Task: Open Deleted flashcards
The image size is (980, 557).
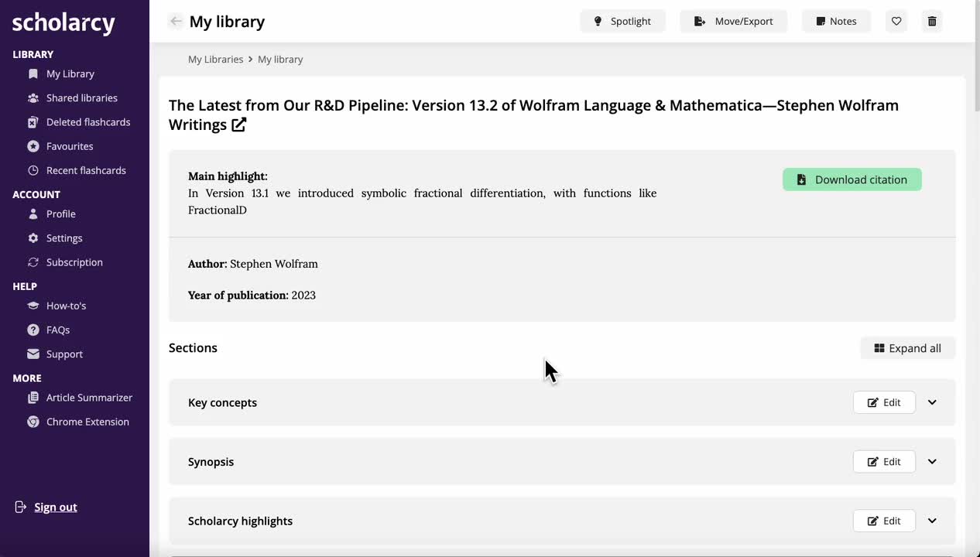Action: coord(88,121)
